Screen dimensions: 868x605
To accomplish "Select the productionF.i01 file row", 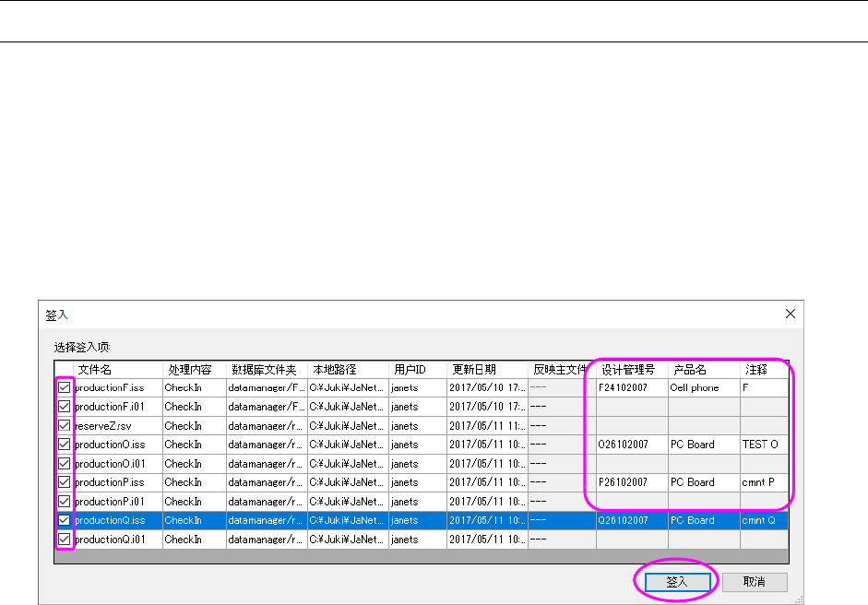I will click(x=116, y=407).
